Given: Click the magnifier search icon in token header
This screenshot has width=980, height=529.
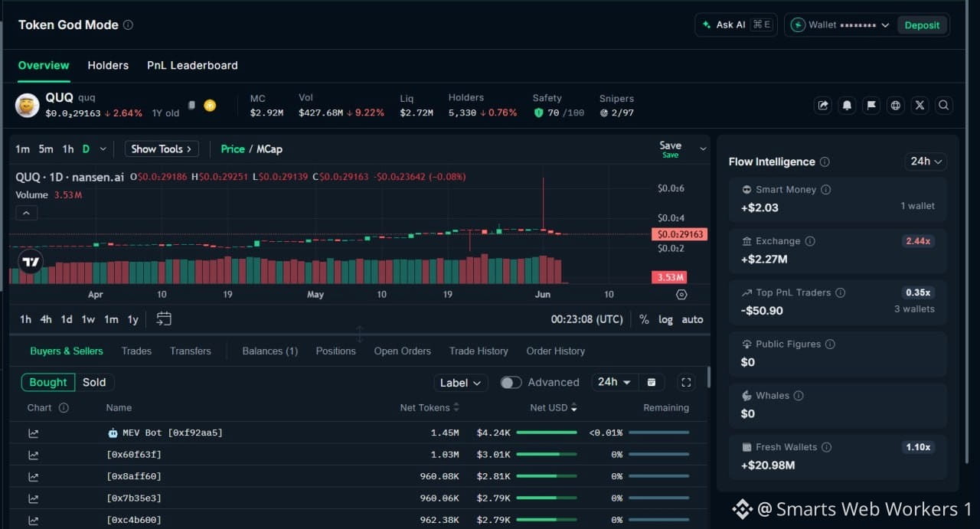Looking at the screenshot, I should coord(944,106).
